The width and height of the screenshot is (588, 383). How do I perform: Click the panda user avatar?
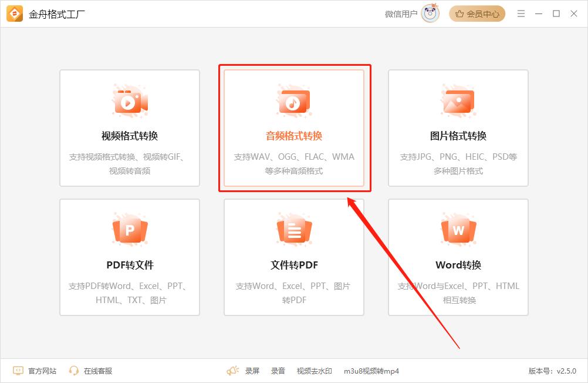[430, 14]
